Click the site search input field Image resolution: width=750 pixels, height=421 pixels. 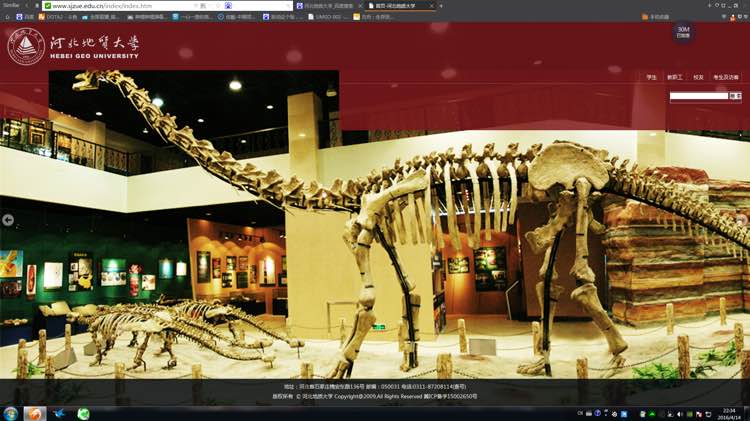pyautogui.click(x=699, y=96)
